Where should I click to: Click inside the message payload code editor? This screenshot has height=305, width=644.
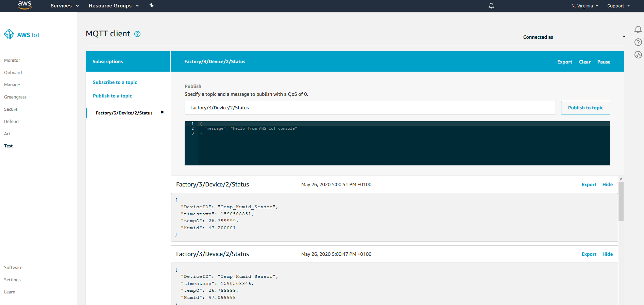[397, 143]
